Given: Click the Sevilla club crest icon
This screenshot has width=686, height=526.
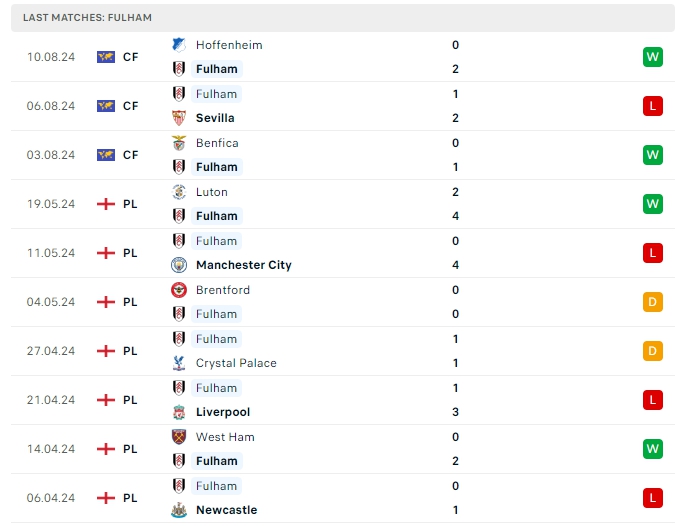Looking at the screenshot, I should 178,118.
